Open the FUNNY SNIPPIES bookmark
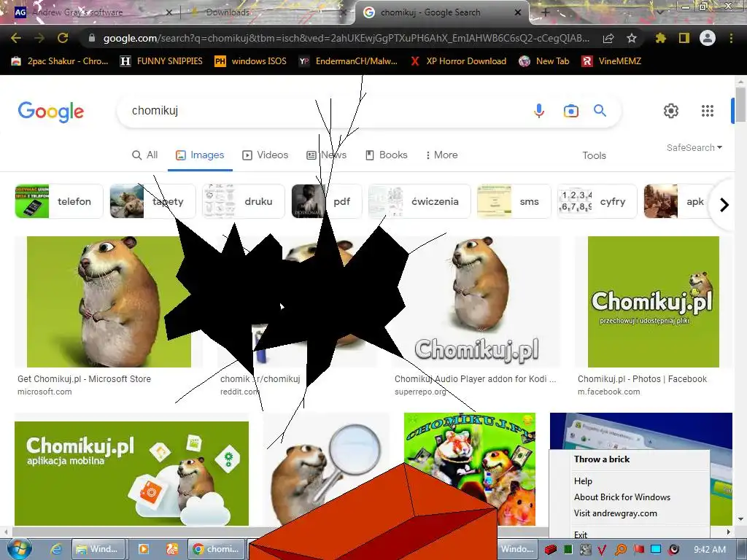 pos(161,61)
